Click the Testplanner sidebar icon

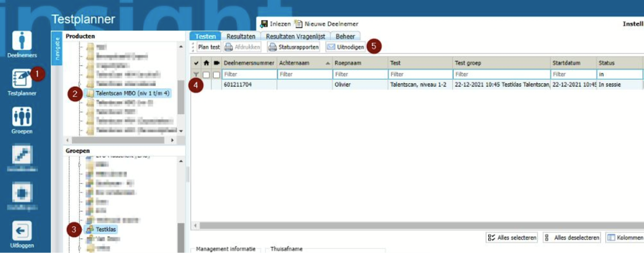click(22, 79)
